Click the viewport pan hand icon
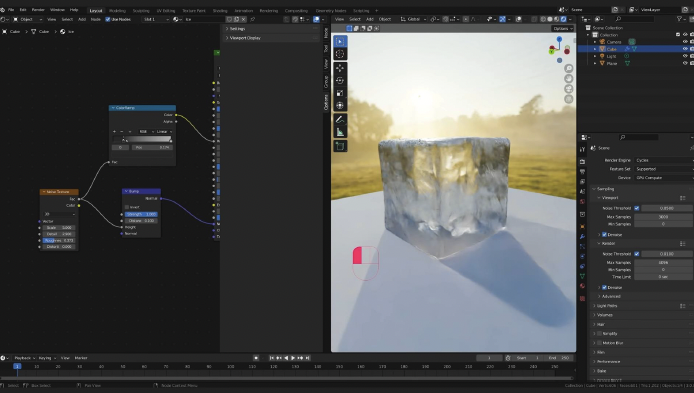Image resolution: width=694 pixels, height=393 pixels. tap(569, 78)
